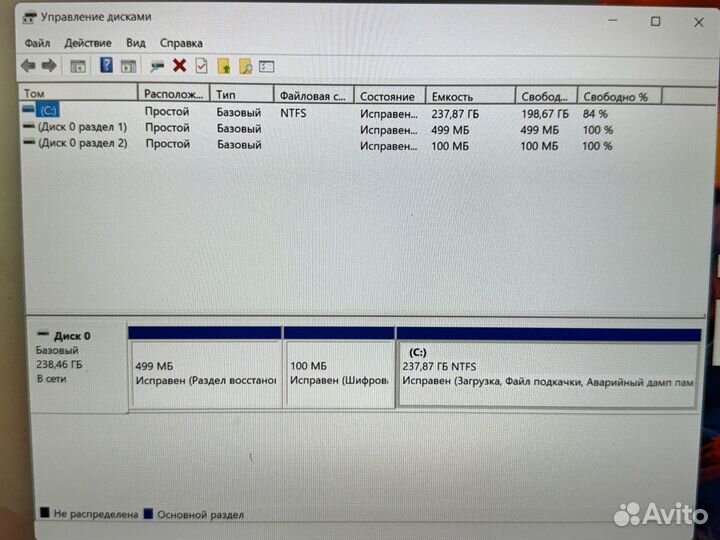
Task: Click the Forward arrow in the toolbar
Action: (49, 66)
